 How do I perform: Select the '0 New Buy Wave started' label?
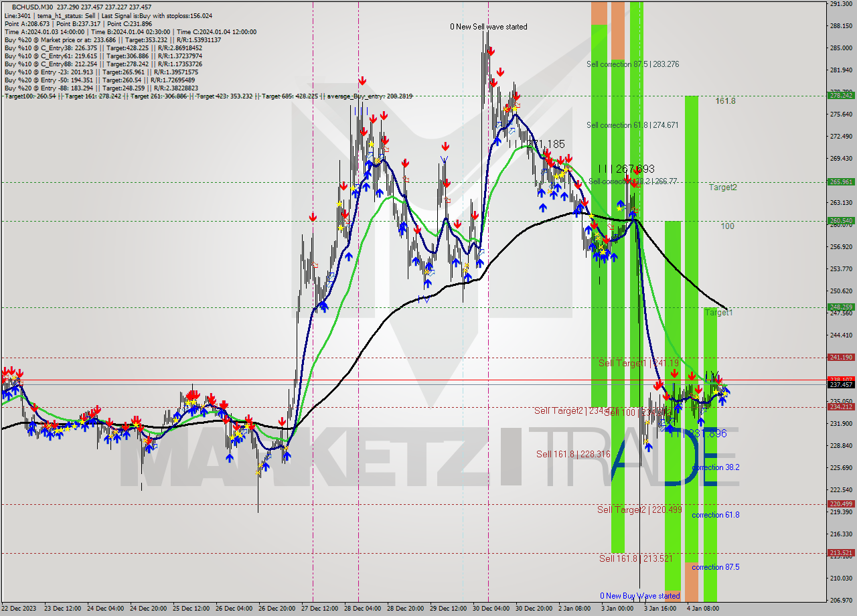click(640, 595)
